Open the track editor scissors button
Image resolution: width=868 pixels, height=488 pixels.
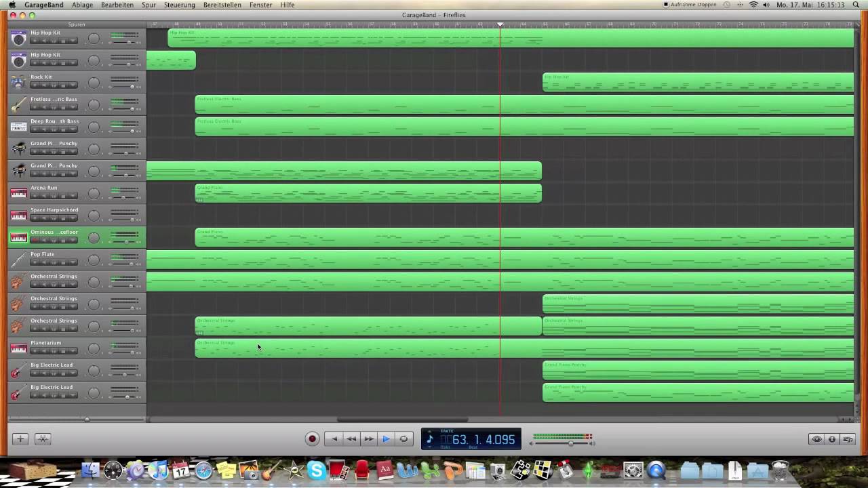[43, 439]
